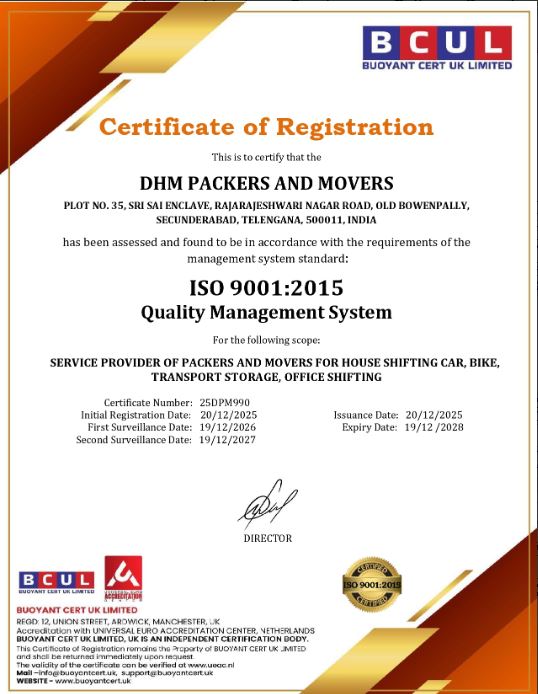The image size is (538, 694).
Task: Click the first surveillance date '19/12/2026'
Action: [x=227, y=427]
